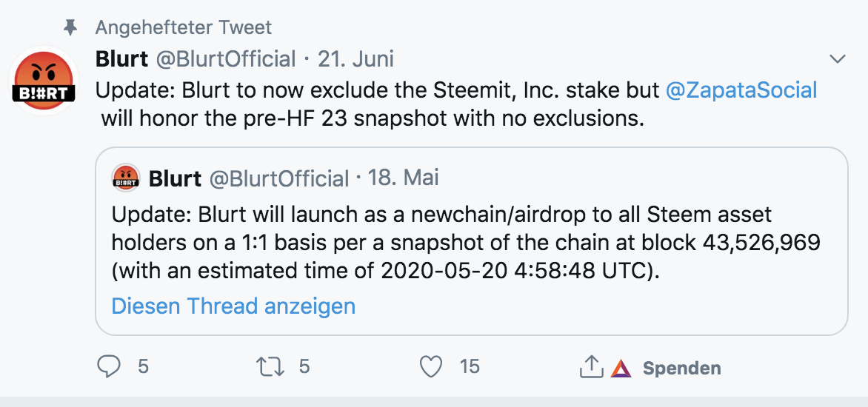Click the like count 15
Image resolution: width=868 pixels, height=407 pixels.
(470, 366)
